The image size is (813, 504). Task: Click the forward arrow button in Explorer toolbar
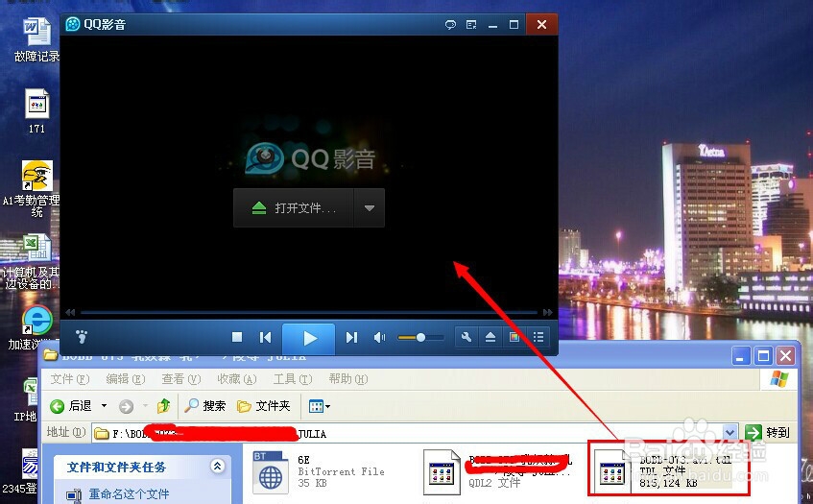[126, 406]
